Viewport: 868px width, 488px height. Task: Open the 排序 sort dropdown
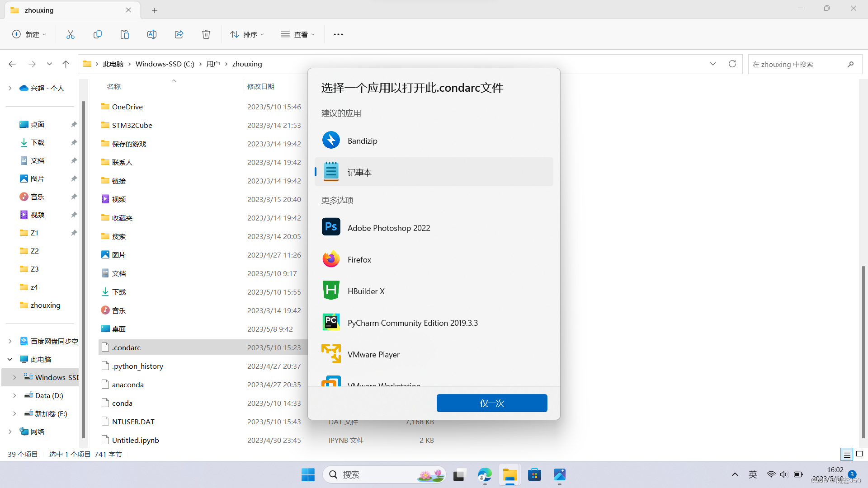click(x=247, y=34)
